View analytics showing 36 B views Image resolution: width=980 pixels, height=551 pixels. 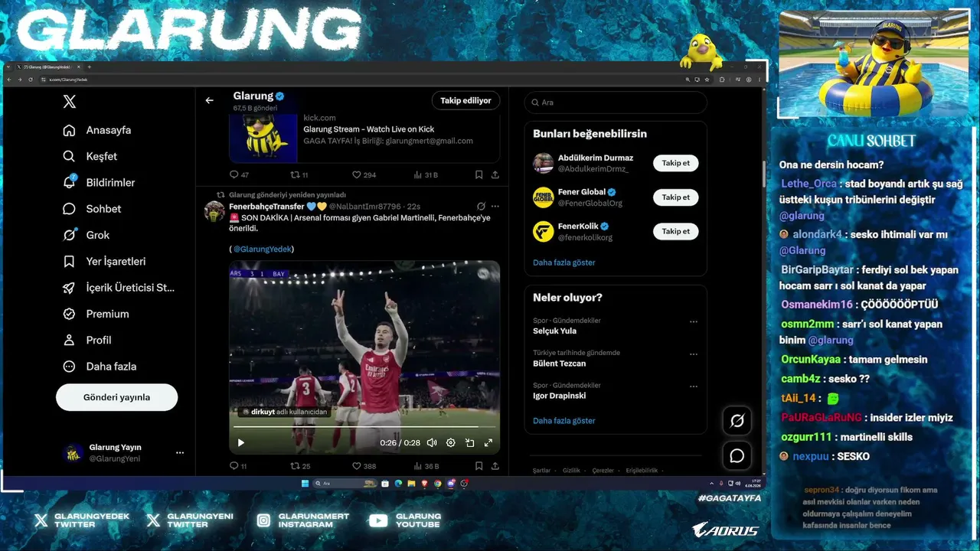click(426, 465)
